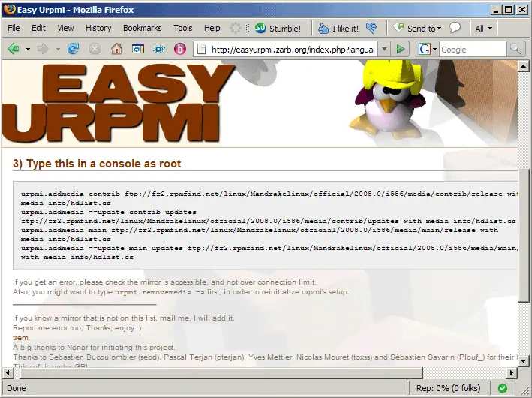Click the blue gear toolbar icon
Screen dimensions: 532x398
(159, 49)
